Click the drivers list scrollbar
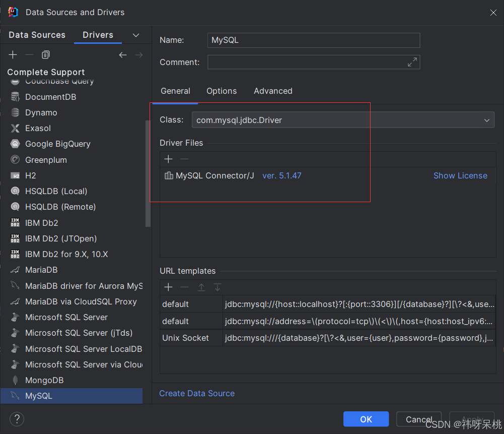 [x=148, y=174]
